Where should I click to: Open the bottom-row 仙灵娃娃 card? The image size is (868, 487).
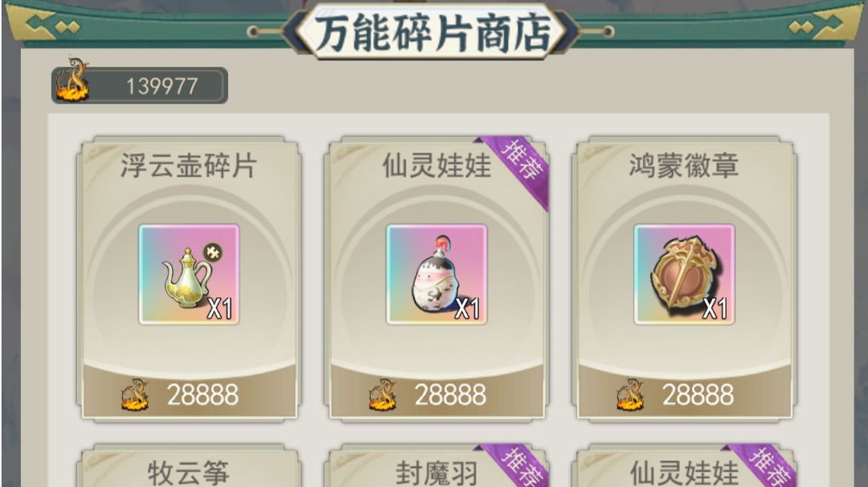point(684,466)
